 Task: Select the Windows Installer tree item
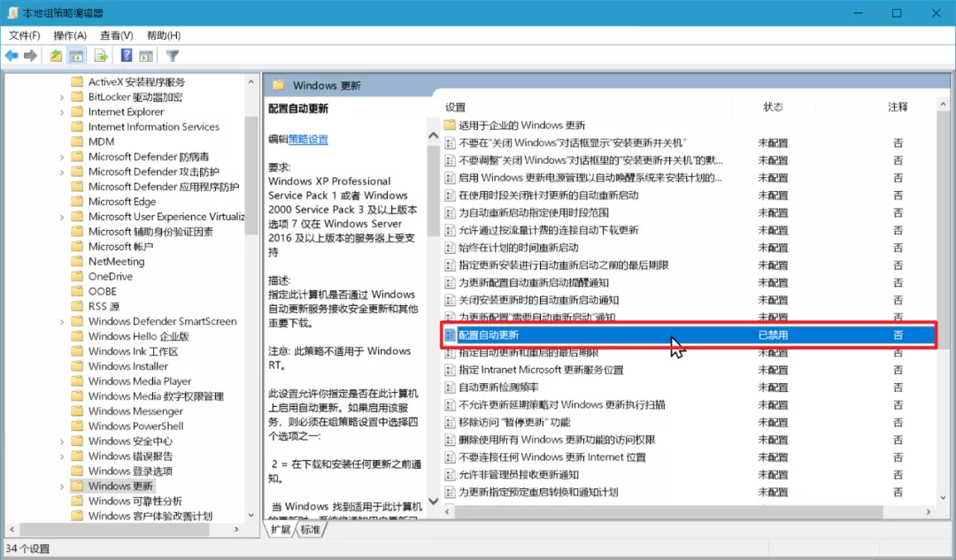coord(128,366)
